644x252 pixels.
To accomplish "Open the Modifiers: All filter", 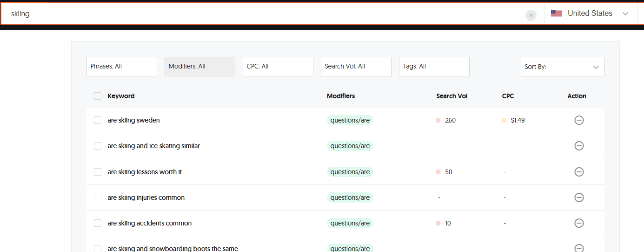I will 200,67.
